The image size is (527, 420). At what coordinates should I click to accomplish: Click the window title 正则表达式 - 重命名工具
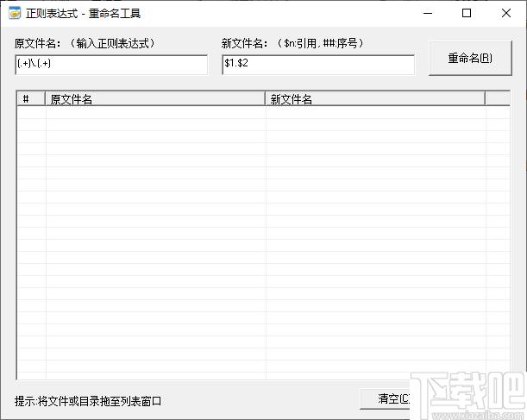83,13
